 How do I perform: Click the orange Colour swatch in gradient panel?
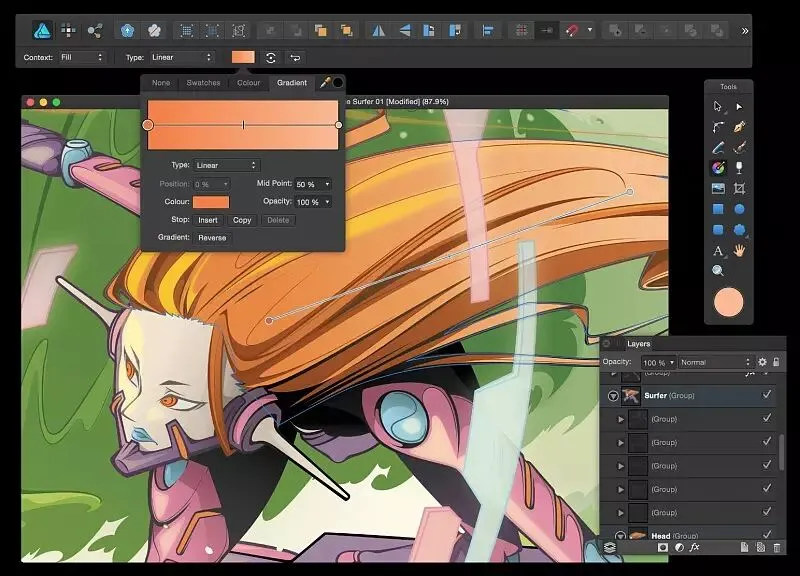212,202
